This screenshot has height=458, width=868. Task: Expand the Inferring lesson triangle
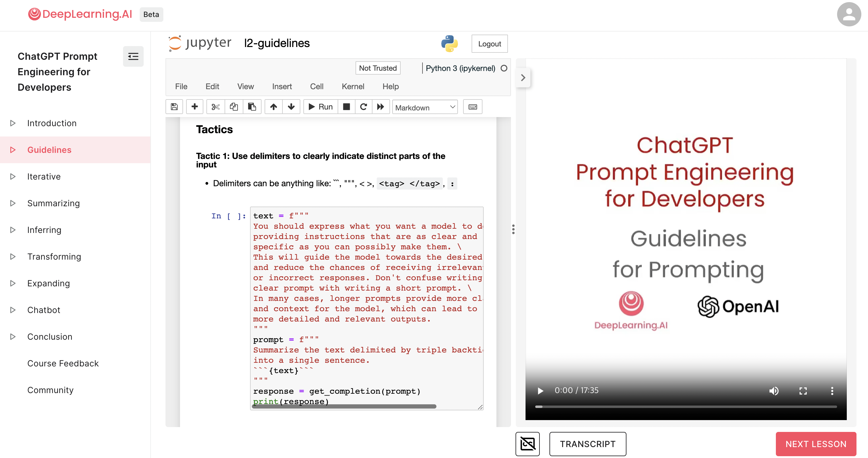(12, 230)
